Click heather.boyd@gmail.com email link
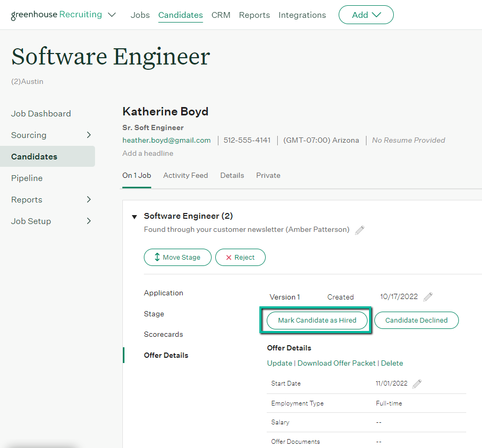 coord(166,140)
